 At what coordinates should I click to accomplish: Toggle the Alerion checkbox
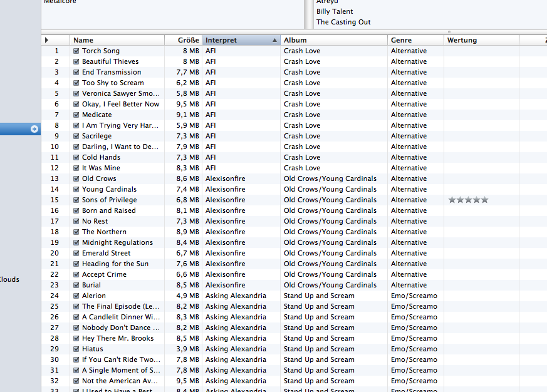(x=76, y=296)
